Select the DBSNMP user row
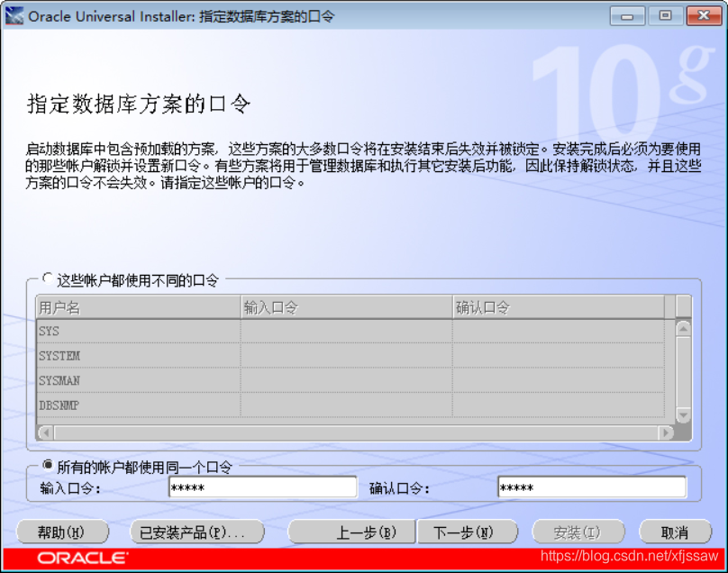 (x=350, y=405)
